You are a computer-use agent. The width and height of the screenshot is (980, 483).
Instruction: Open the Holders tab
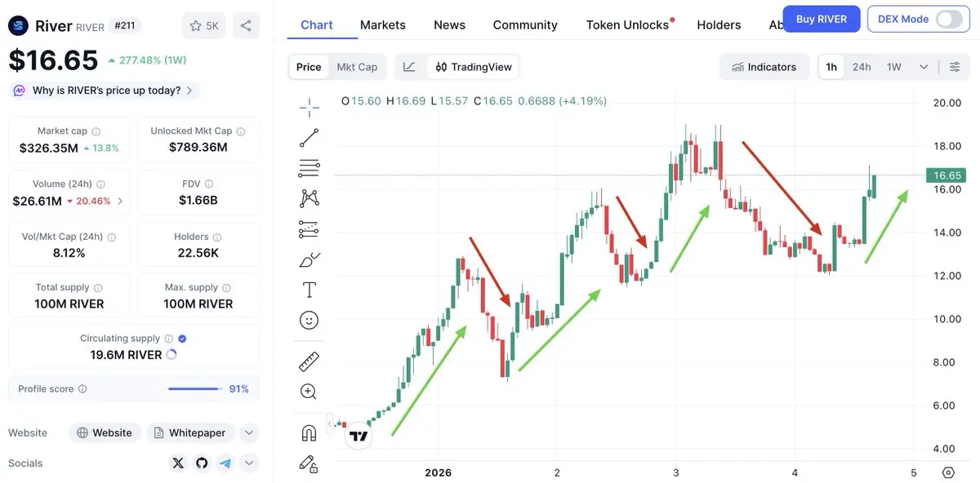pos(719,24)
